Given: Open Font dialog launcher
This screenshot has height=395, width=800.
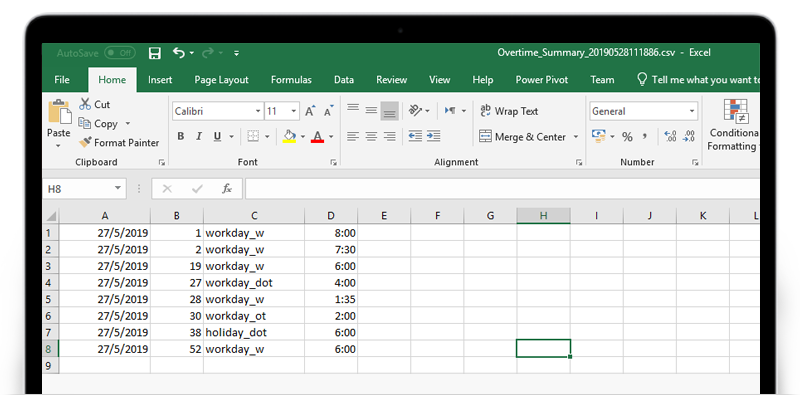Looking at the screenshot, I should (x=333, y=162).
